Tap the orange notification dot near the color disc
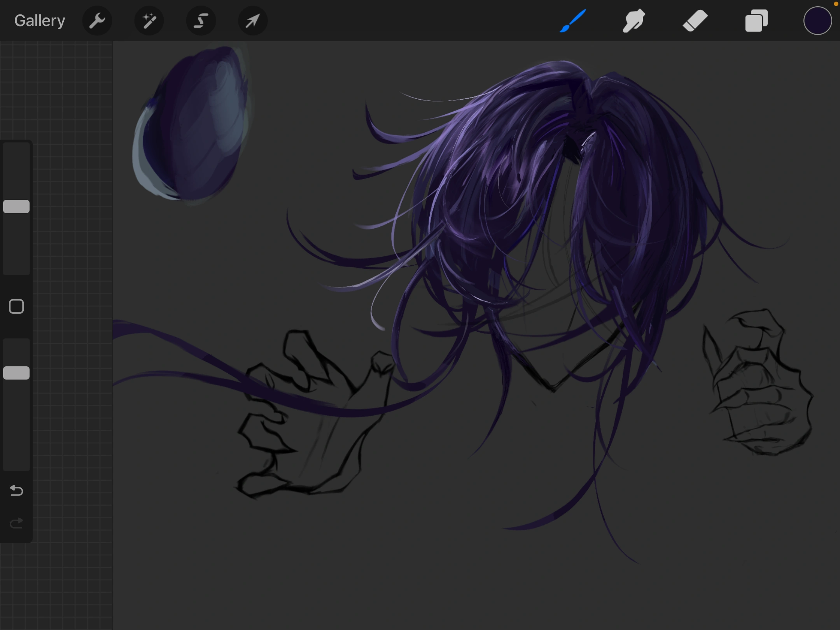840x630 pixels. point(836,3)
